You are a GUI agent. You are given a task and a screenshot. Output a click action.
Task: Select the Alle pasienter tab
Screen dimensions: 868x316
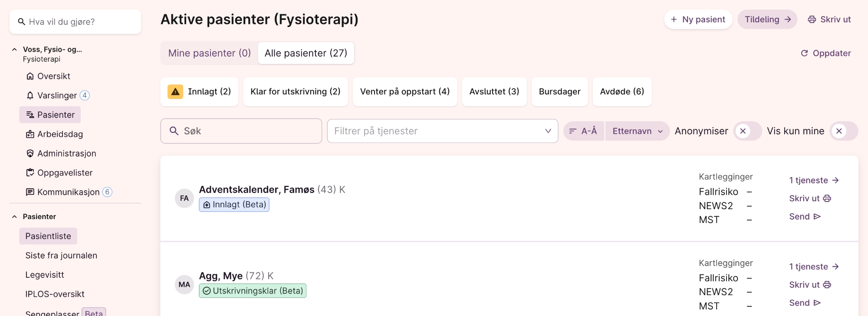306,53
